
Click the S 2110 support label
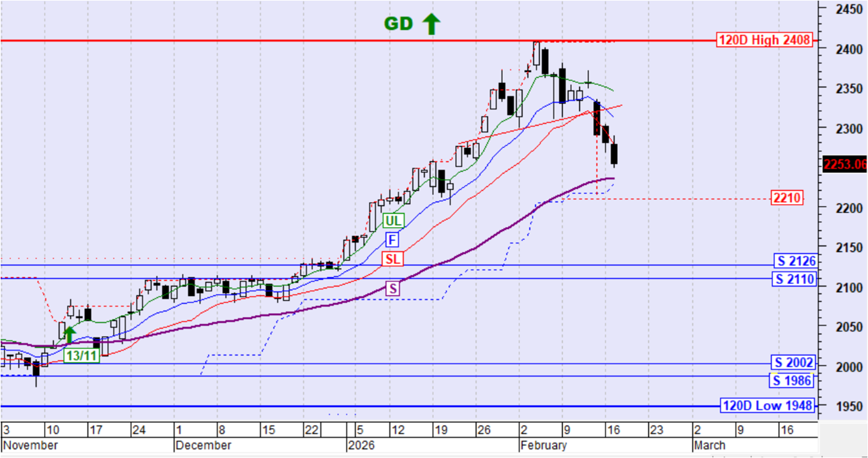pyautogui.click(x=795, y=279)
